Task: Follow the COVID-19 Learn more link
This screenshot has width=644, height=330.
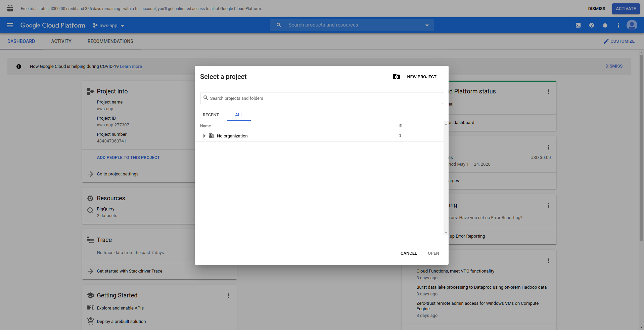Action: [131, 67]
